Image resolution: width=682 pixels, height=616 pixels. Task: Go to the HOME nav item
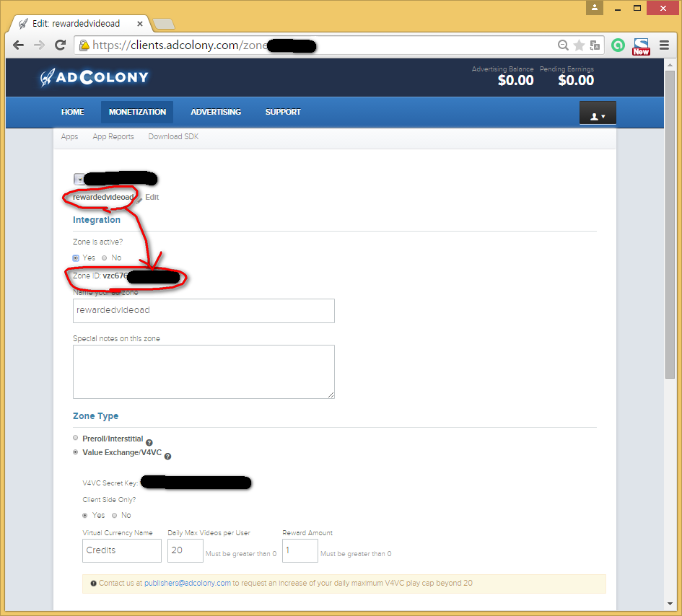(73, 112)
